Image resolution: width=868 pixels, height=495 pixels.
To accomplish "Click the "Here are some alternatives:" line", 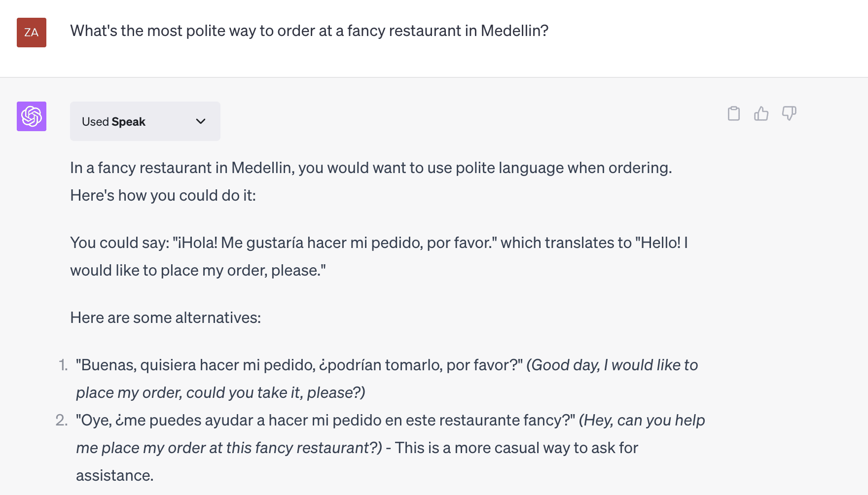I will click(x=165, y=318).
